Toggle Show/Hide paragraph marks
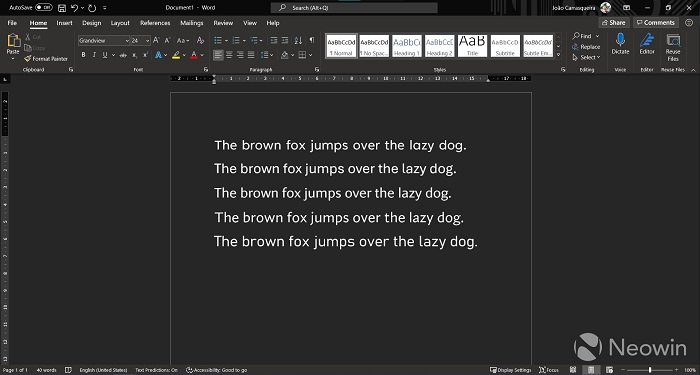700x375 pixels. click(x=312, y=41)
